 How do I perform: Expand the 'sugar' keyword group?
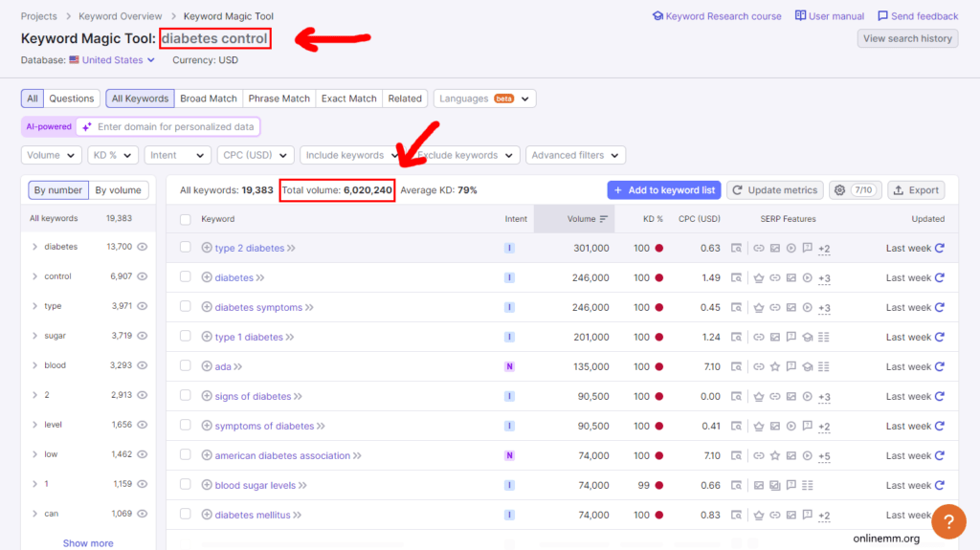tap(35, 336)
